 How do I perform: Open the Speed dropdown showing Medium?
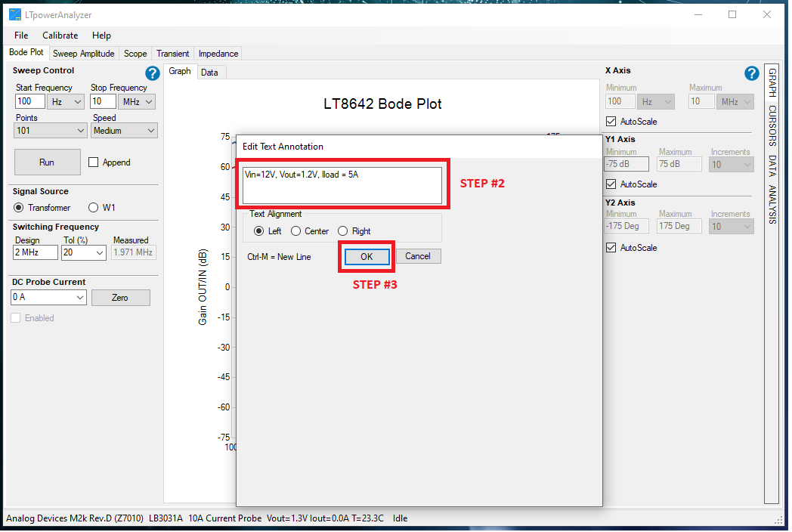pyautogui.click(x=124, y=130)
